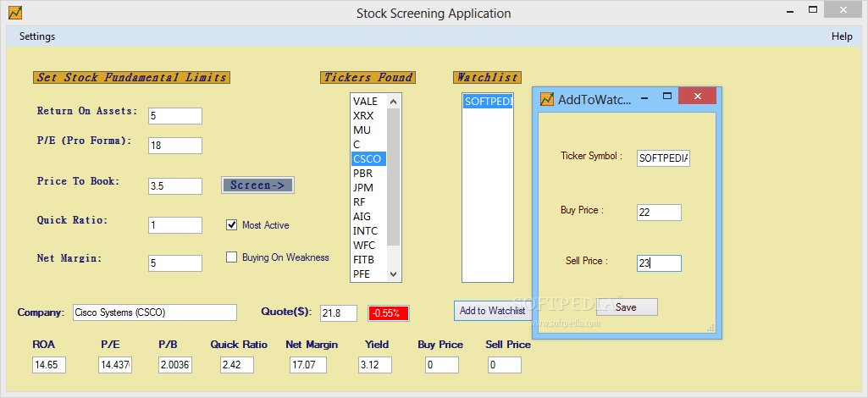Click the Add to Watchlist button

pos(492,311)
